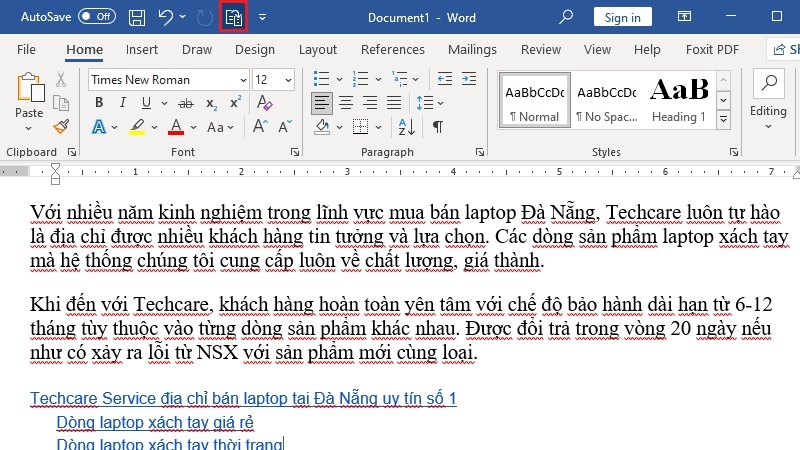
Task: Toggle the AutoSave switch
Action: click(x=97, y=17)
